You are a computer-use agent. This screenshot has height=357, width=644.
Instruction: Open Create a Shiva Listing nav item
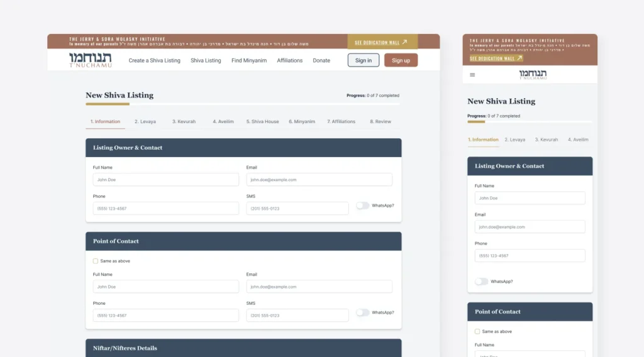pyautogui.click(x=154, y=61)
